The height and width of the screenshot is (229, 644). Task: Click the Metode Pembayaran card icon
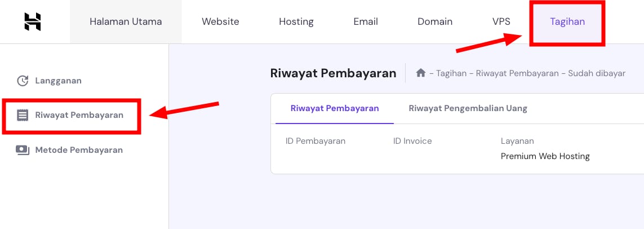23,150
